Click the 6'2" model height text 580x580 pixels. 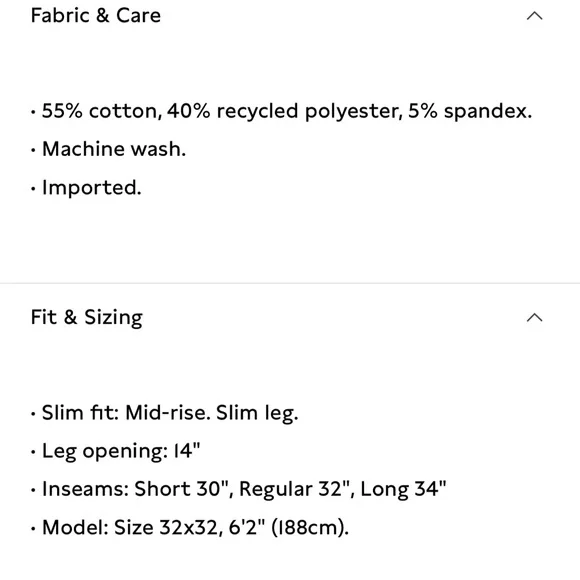247,527
